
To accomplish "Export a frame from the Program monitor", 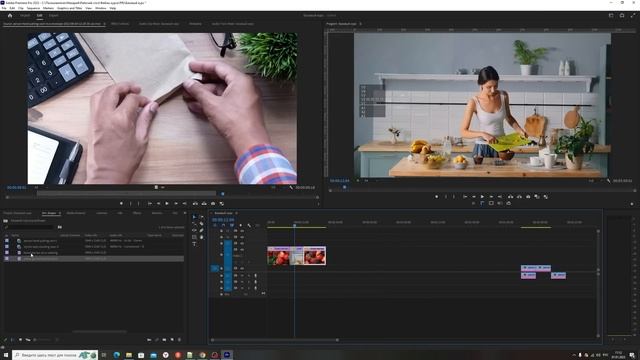I will [528, 197].
